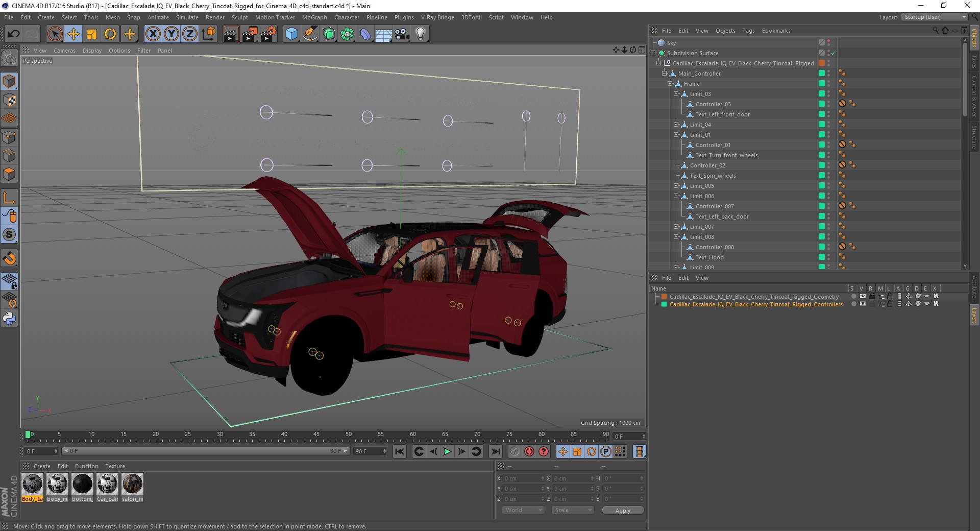
Task: Open the material manager Texture menu
Action: (x=115, y=466)
